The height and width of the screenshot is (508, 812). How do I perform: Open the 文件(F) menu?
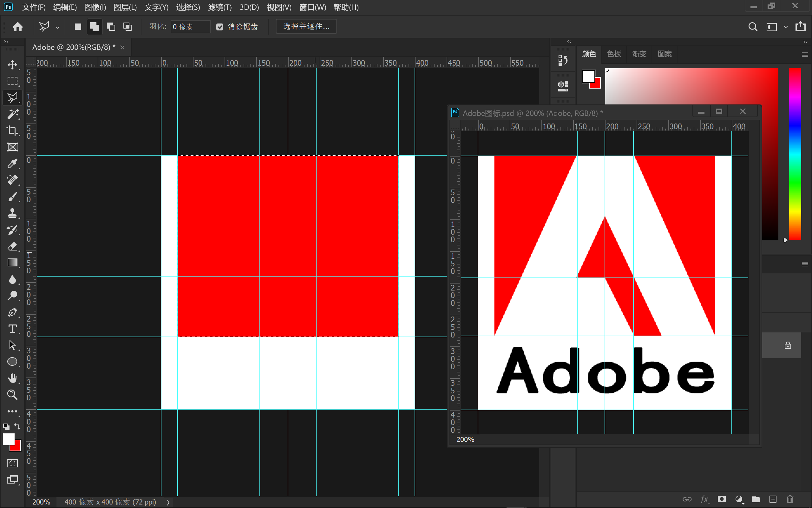[34, 7]
